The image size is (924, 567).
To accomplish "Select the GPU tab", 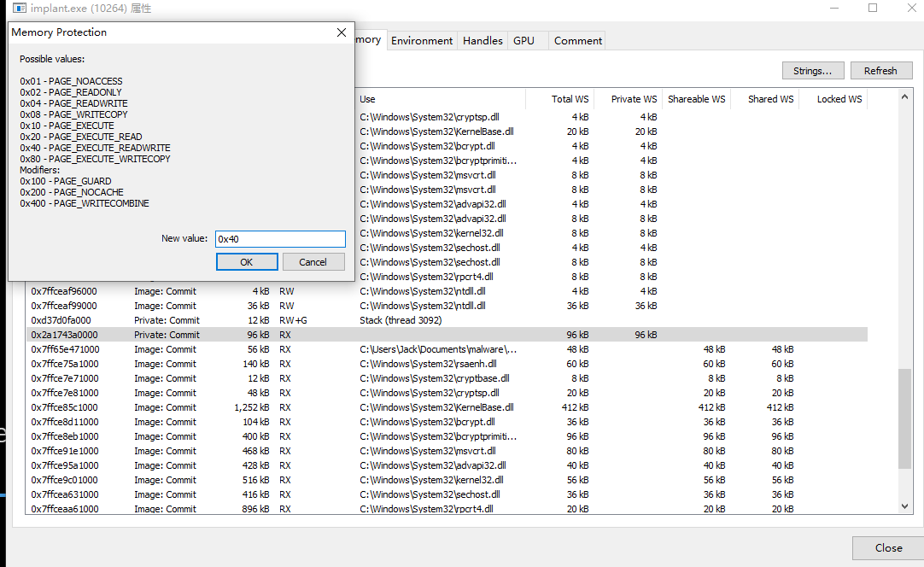I will 523,40.
